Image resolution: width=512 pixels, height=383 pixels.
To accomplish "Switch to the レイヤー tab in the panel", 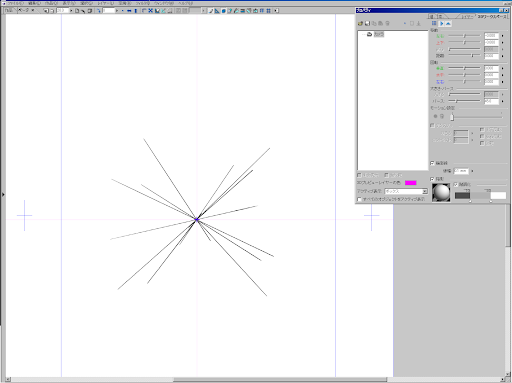I will (x=466, y=16).
